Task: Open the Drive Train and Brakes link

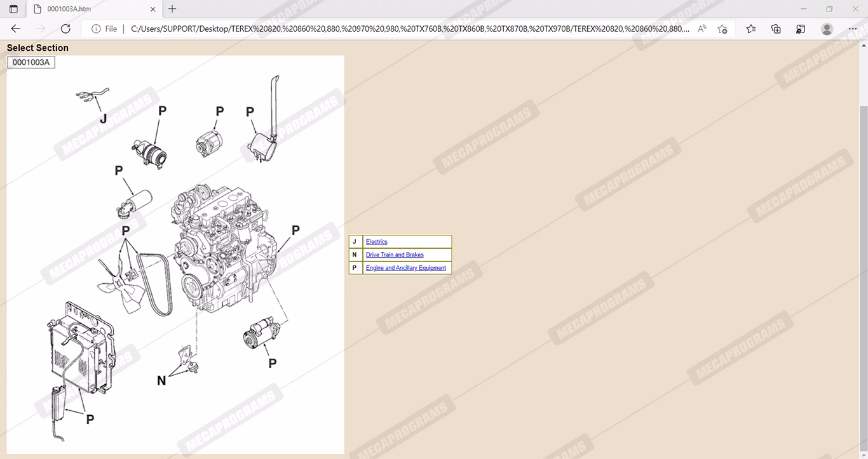Action: pyautogui.click(x=395, y=255)
